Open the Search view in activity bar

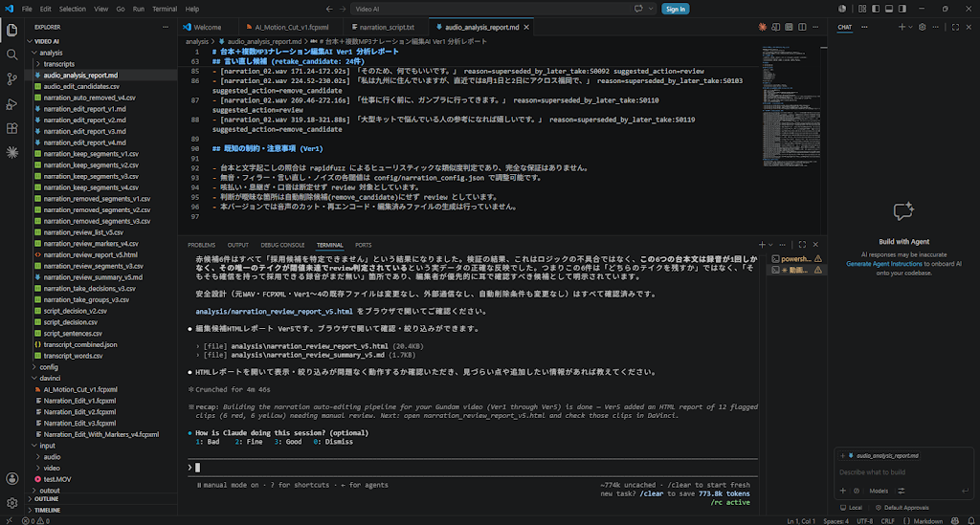tap(11, 55)
